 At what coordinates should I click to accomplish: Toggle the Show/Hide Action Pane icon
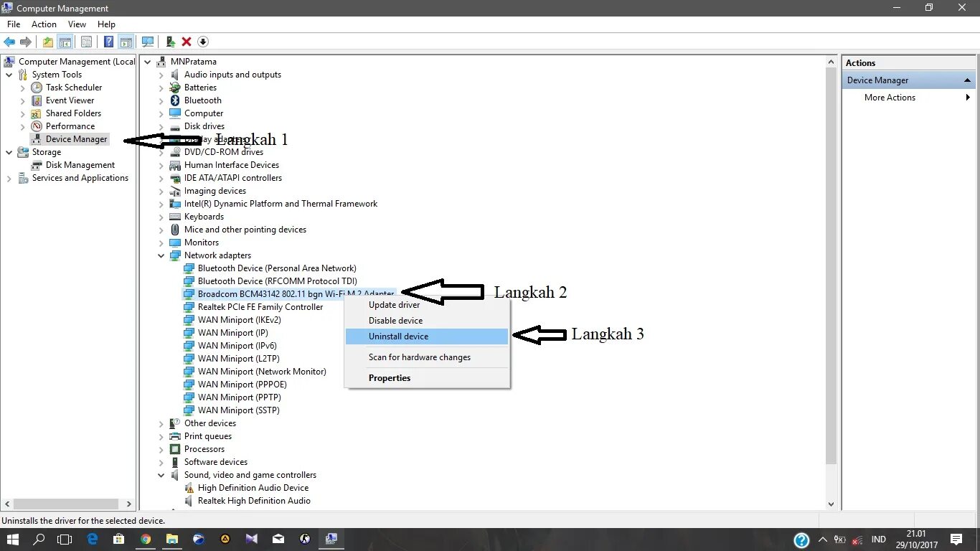click(x=126, y=42)
